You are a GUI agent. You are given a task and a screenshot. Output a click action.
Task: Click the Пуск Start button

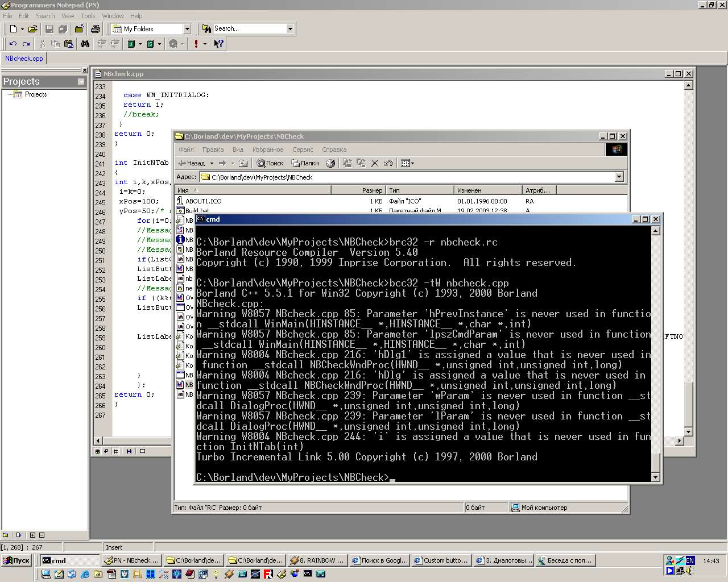(16, 560)
